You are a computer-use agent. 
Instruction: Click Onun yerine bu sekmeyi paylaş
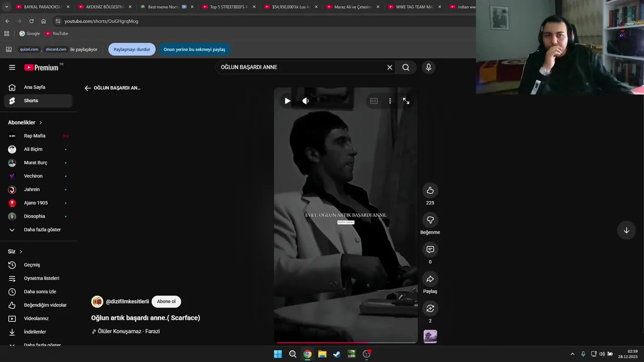tap(194, 49)
